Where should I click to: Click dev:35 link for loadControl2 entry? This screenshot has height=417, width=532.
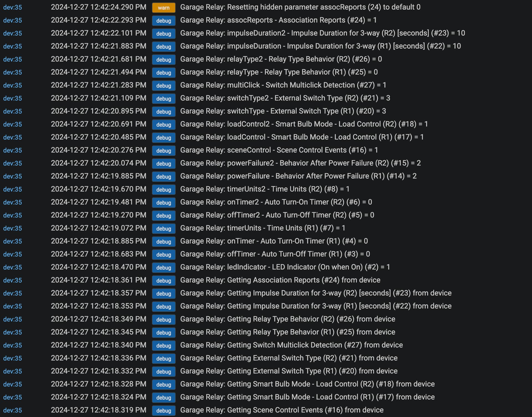point(12,124)
